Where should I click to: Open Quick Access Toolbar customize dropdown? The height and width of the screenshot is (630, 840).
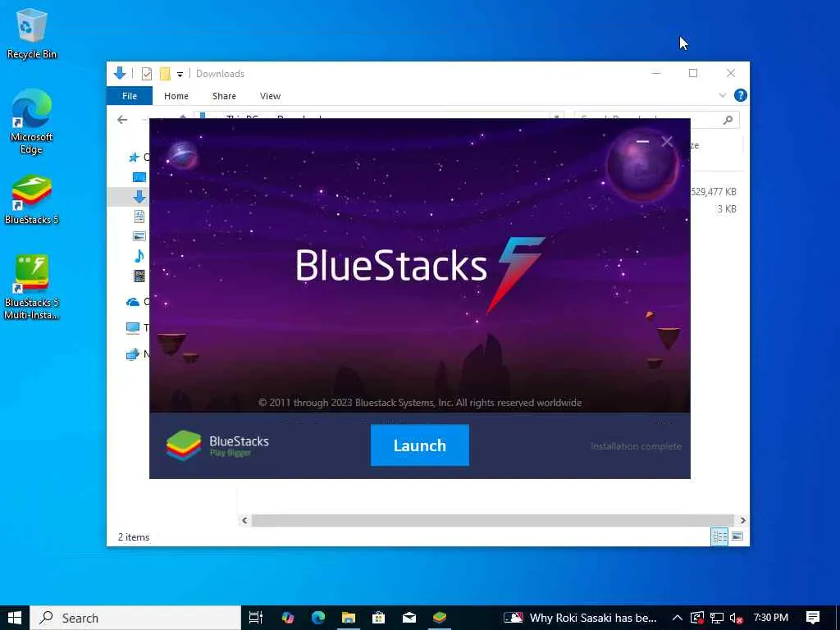pos(180,74)
